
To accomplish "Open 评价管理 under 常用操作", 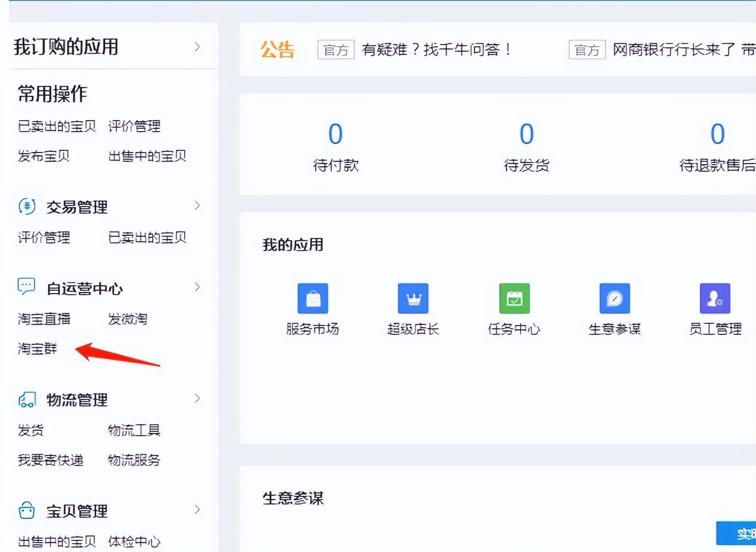I will pyautogui.click(x=134, y=126).
